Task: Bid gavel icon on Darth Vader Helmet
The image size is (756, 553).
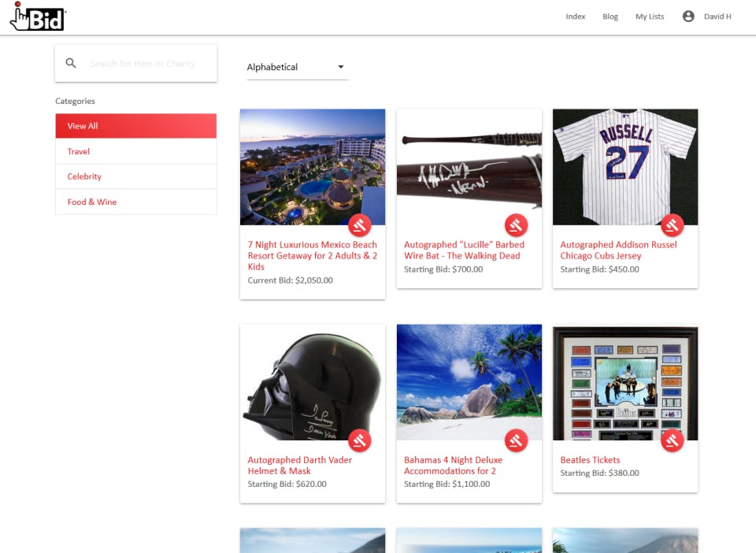Action: tap(360, 440)
